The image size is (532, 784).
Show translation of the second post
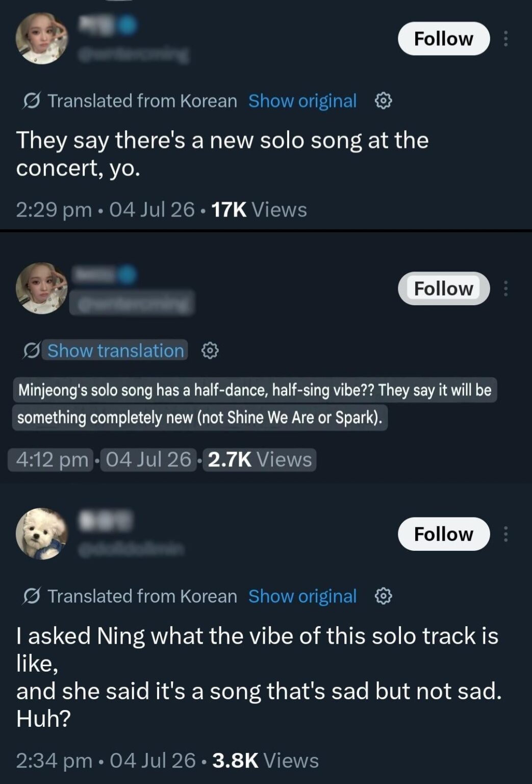(x=115, y=351)
